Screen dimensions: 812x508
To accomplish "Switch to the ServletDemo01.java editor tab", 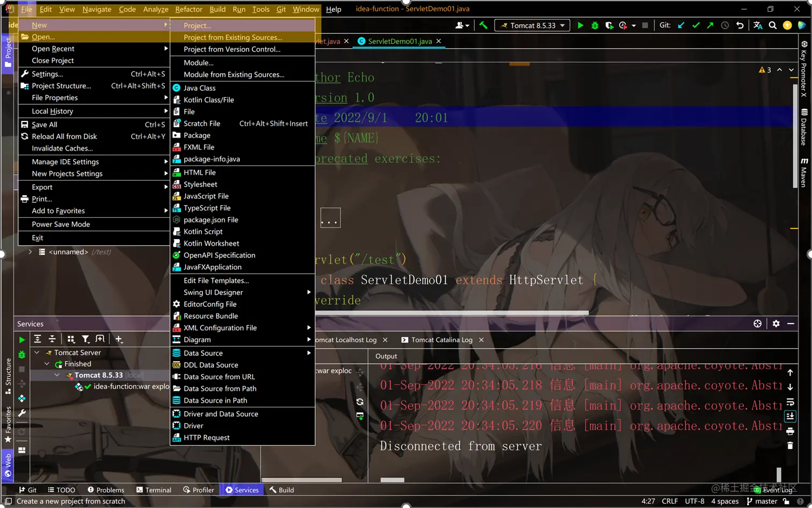I will coord(400,41).
